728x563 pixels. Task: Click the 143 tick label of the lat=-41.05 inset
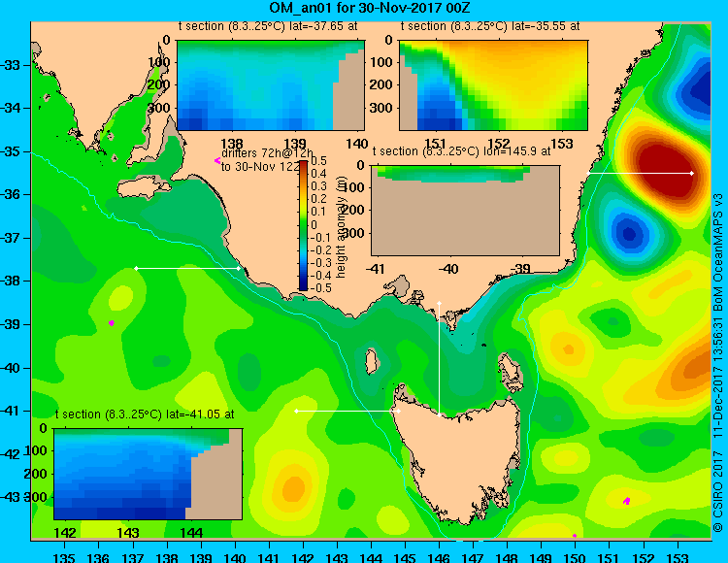pyautogui.click(x=128, y=533)
